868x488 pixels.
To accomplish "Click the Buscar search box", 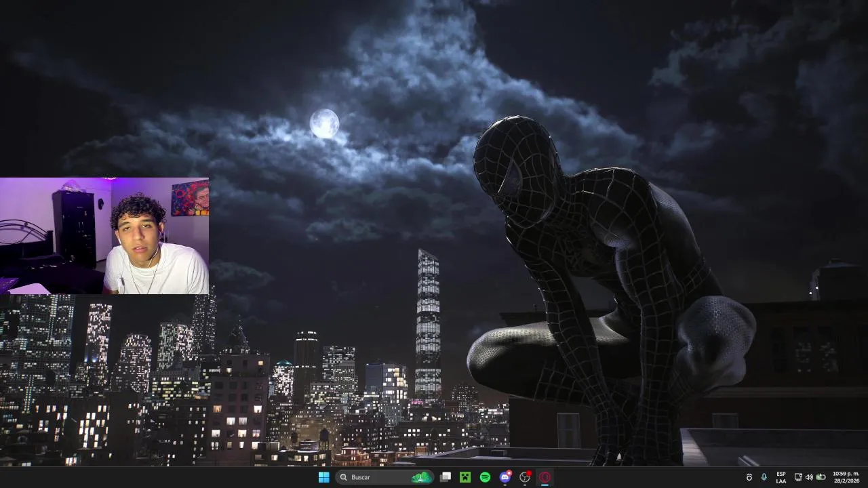I will coord(384,477).
